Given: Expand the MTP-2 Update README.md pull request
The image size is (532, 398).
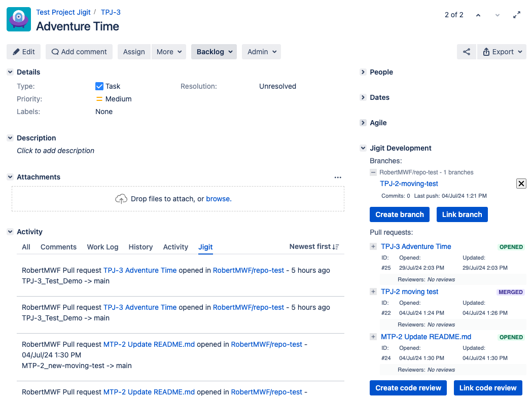Looking at the screenshot, I should coord(373,337).
